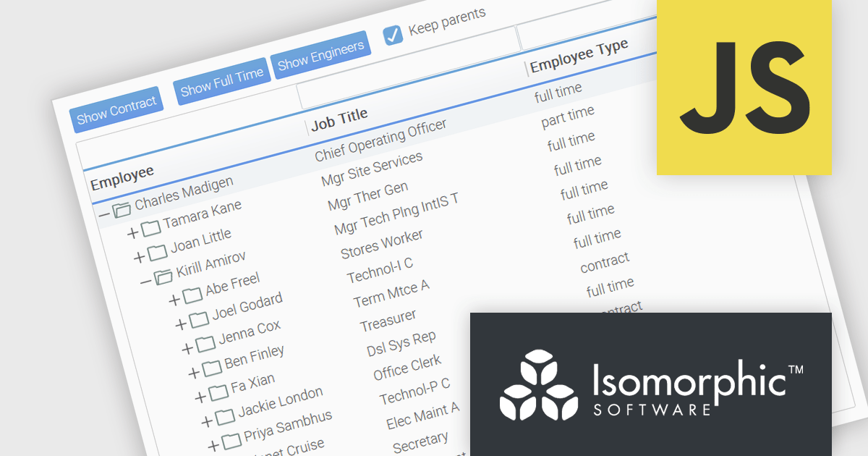Screen dimensions: 868x456
Task: Click the Technol-I C cell
Action: [380, 271]
